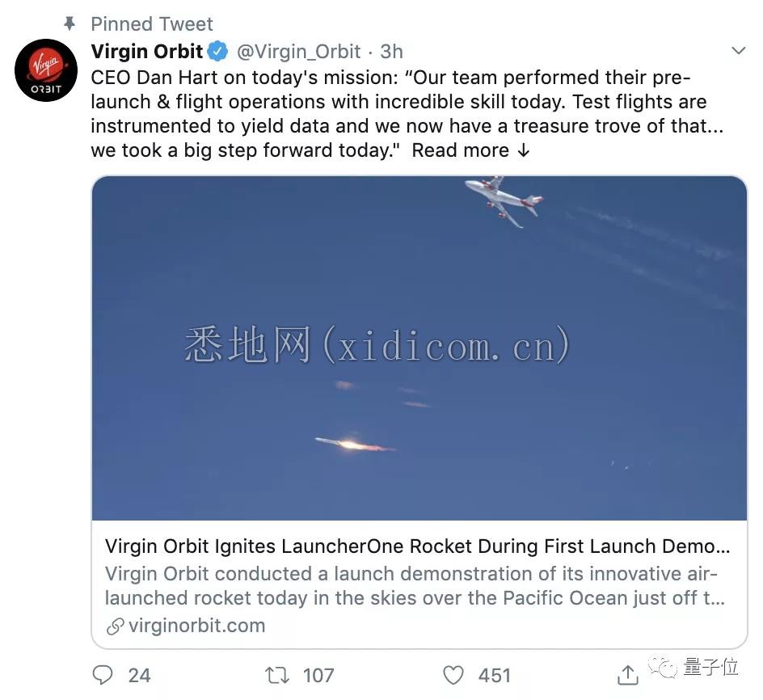Click the 107 retweets count
The height and width of the screenshot is (700, 763).
click(x=318, y=676)
